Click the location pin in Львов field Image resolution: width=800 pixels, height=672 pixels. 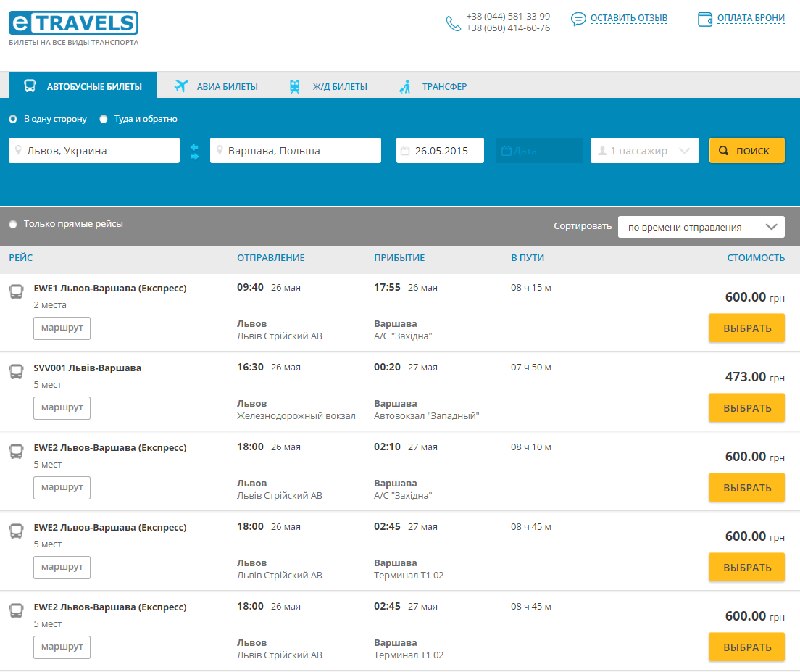(18, 151)
